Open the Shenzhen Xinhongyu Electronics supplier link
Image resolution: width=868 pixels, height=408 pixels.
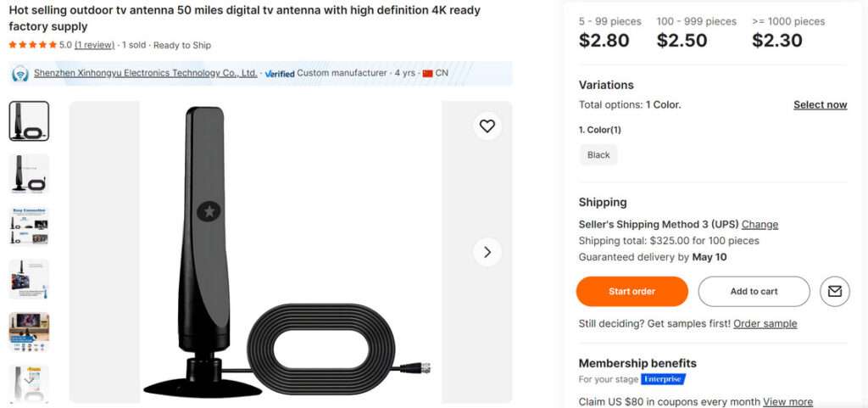[x=145, y=74]
